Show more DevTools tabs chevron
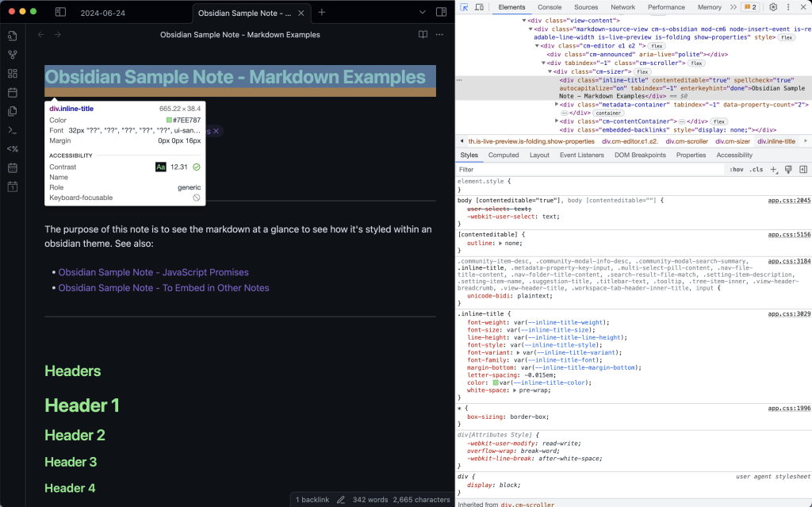Image resolution: width=812 pixels, height=507 pixels. 733,7
